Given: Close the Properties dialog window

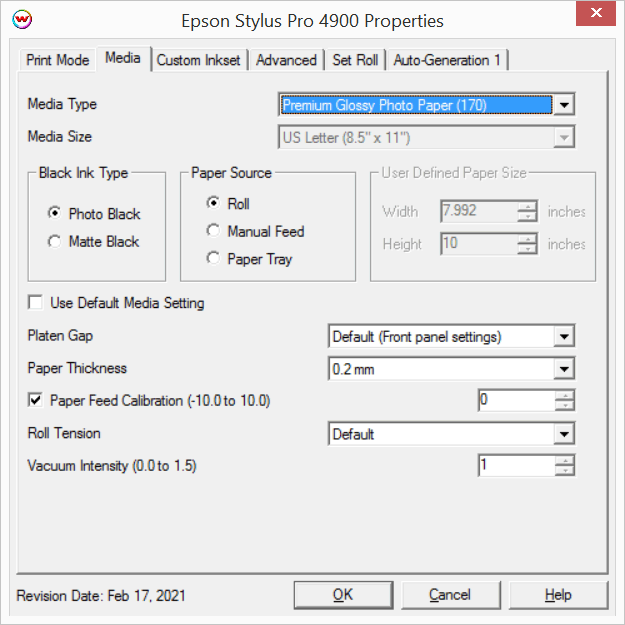Looking at the screenshot, I should coord(595,14).
